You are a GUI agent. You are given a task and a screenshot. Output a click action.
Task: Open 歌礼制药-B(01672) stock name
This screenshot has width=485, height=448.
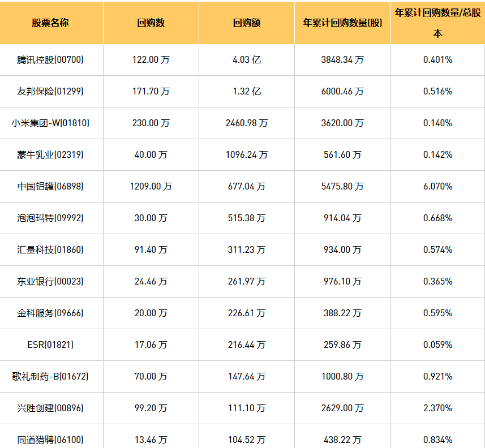pyautogui.click(x=51, y=376)
